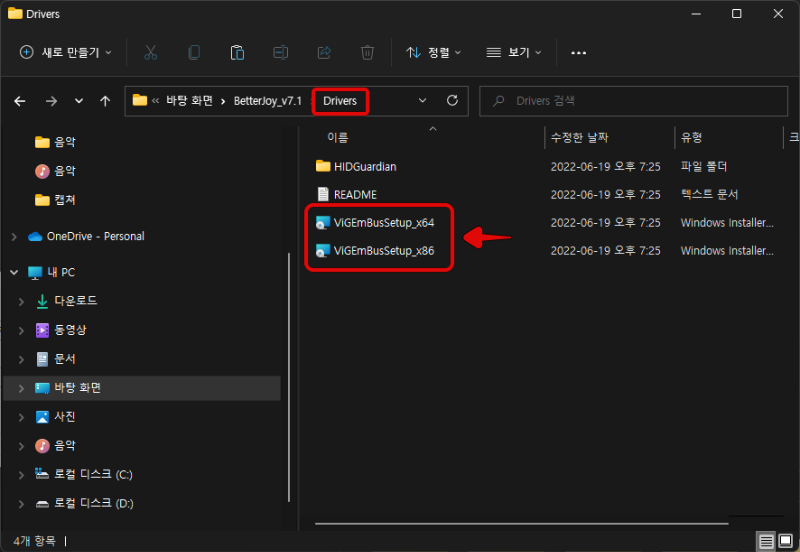The width and height of the screenshot is (800, 552).
Task: Sort by the 유형 column header
Action: [x=691, y=137]
